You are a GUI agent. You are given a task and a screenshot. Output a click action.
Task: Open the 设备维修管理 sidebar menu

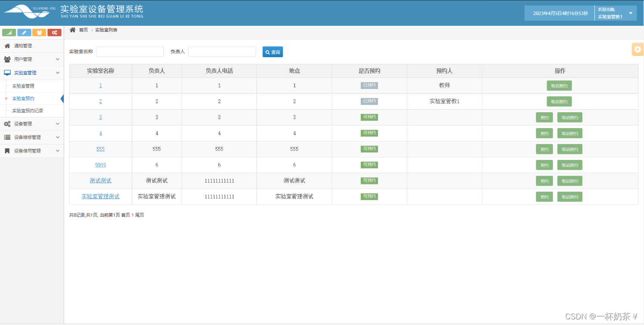click(x=32, y=137)
